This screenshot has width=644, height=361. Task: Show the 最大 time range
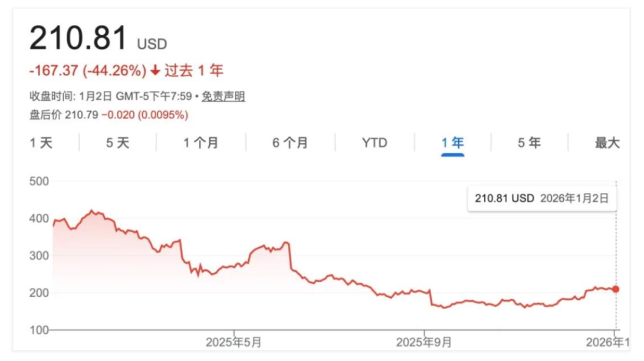pos(607,143)
